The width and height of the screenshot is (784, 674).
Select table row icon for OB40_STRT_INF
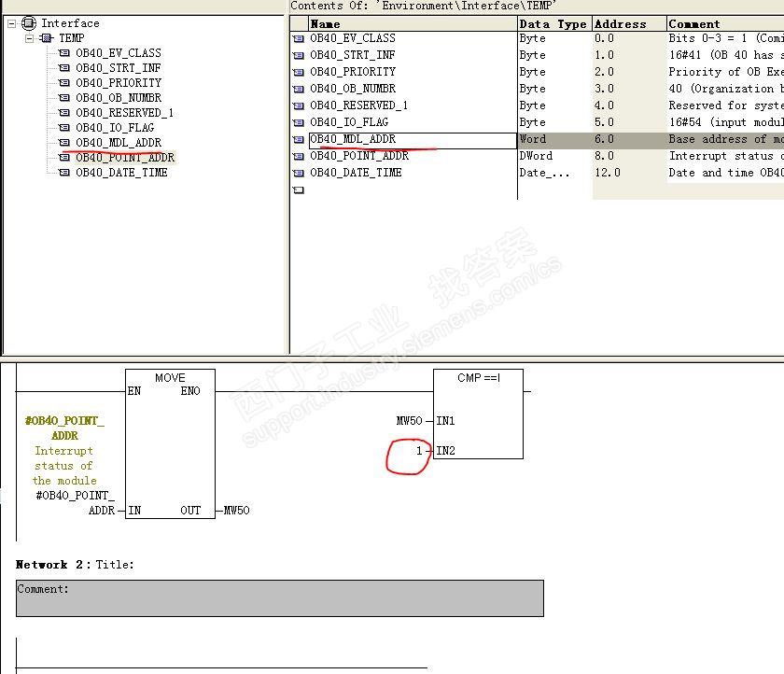coord(299,55)
